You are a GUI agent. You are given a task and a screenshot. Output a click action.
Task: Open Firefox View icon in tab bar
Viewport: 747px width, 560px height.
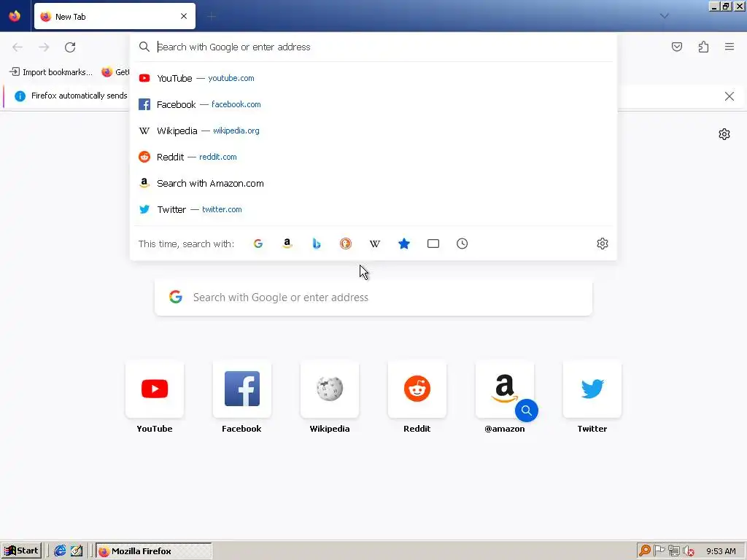[x=15, y=16]
